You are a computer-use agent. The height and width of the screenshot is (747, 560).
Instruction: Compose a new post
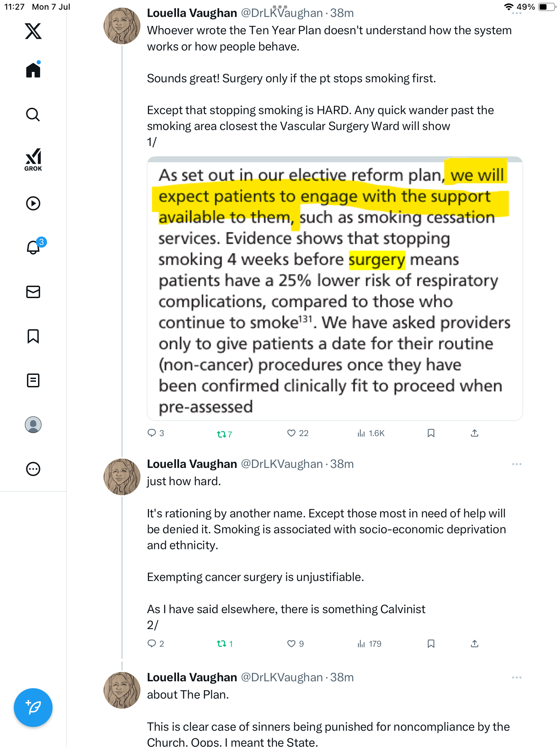point(33,708)
